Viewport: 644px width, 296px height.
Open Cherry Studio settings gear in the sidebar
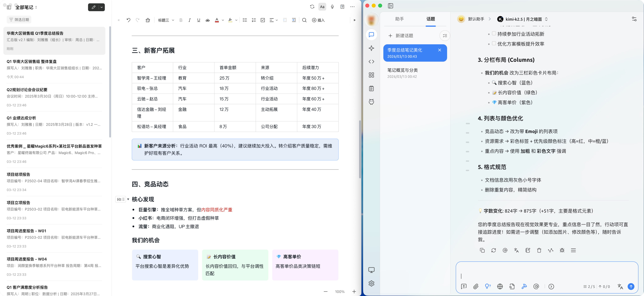372,283
